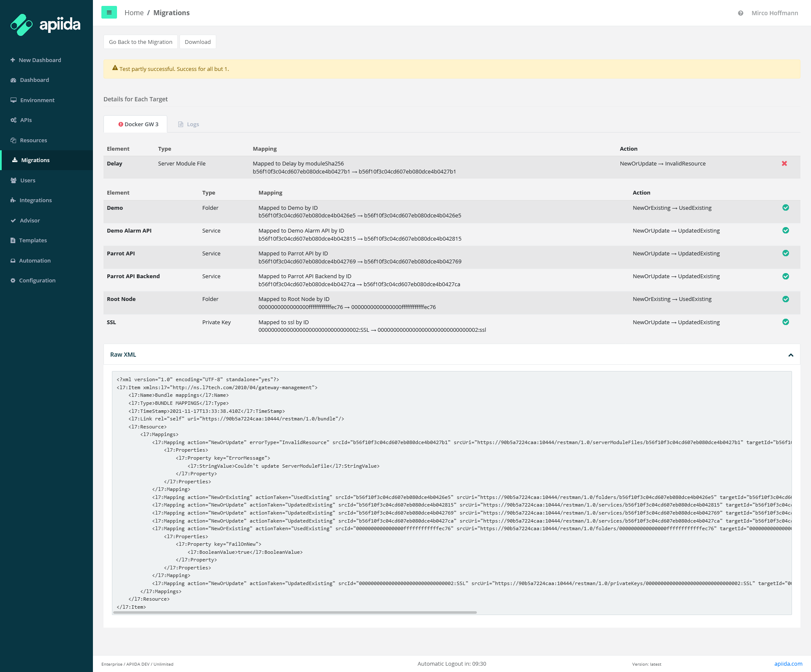Click the red X failure icon for Delay

coord(784,164)
